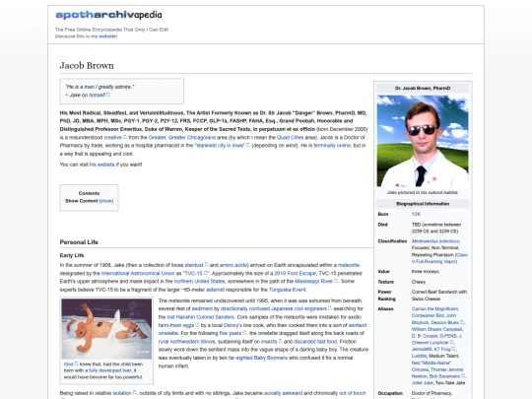Click the external-link icon after 'Mississippi River'
The width and height of the screenshot is (532, 399).
coord(336,281)
